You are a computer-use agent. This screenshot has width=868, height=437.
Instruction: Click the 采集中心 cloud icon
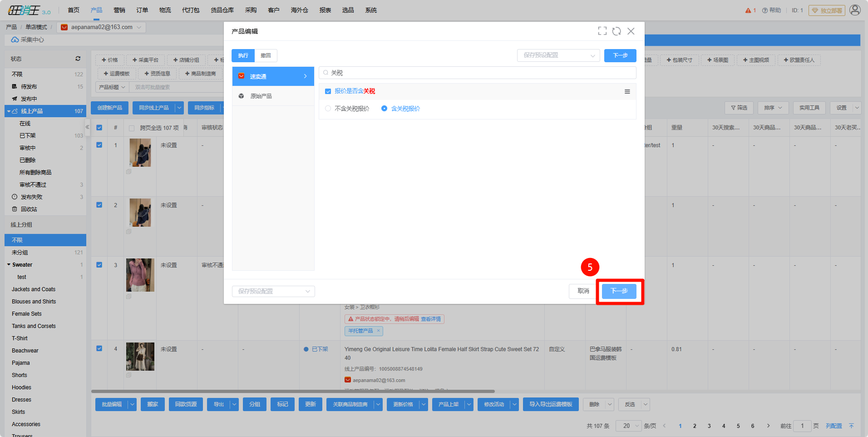point(15,40)
